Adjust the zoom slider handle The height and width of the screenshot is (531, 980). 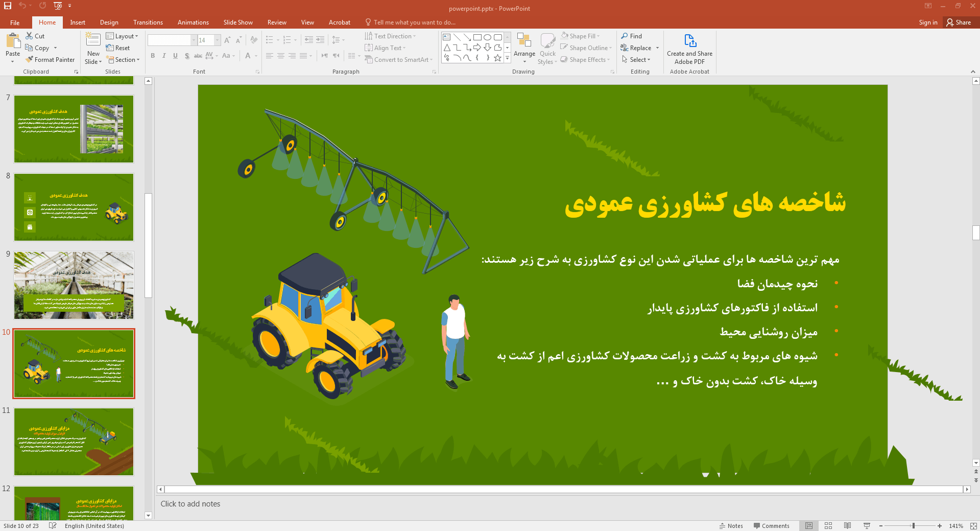914,526
